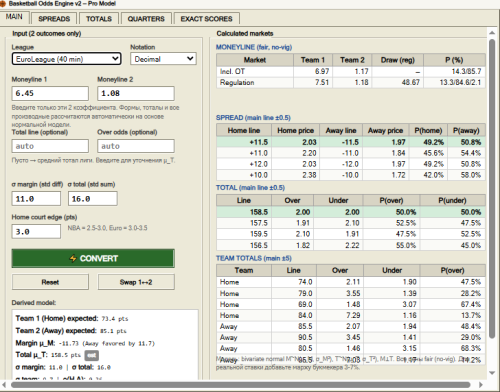Click the Reset button
Image resolution: width=500 pixels, height=392 pixels.
50,282
